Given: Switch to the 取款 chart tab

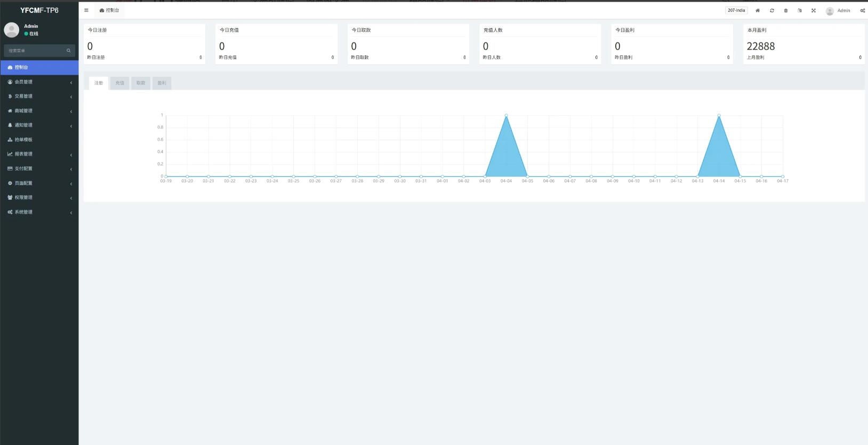Looking at the screenshot, I should tap(141, 83).
